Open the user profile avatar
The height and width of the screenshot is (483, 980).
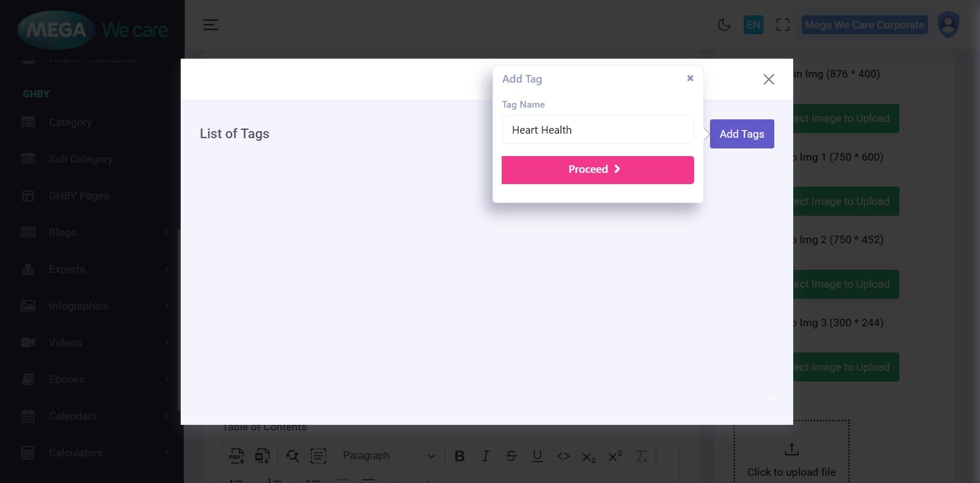point(948,24)
